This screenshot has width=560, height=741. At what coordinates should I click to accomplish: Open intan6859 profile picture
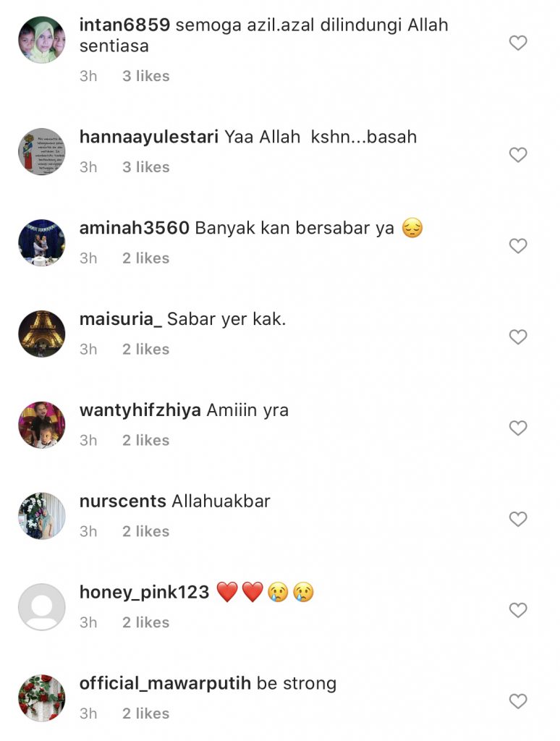click(x=41, y=40)
